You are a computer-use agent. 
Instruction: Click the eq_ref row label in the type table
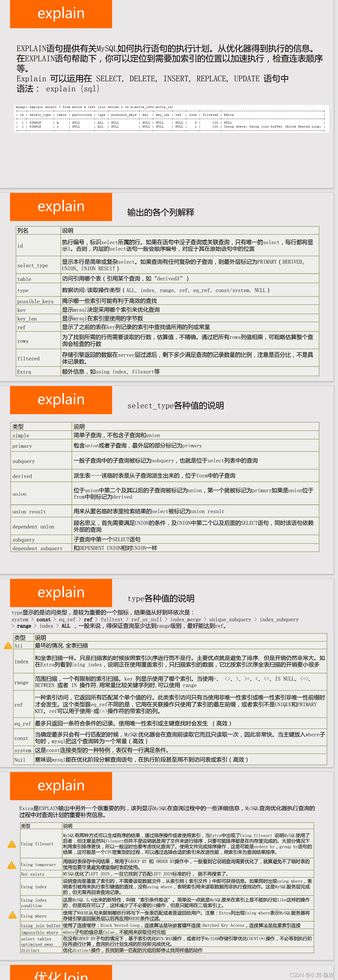point(24,723)
